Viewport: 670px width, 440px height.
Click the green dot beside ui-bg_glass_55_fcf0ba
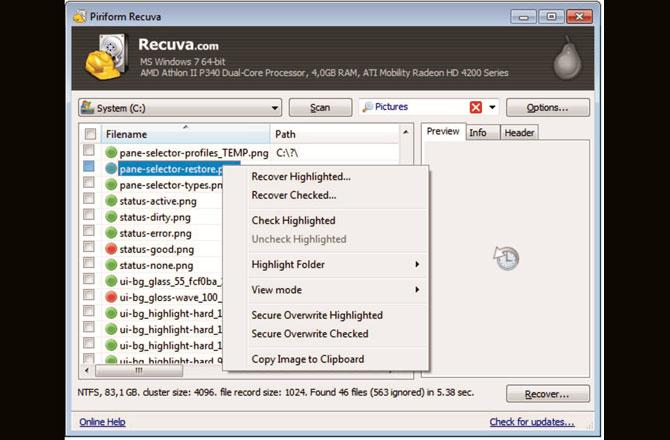(111, 281)
